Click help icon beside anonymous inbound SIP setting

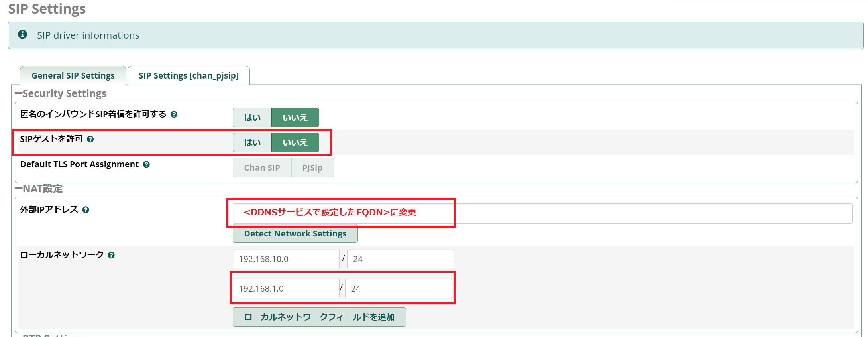[174, 114]
